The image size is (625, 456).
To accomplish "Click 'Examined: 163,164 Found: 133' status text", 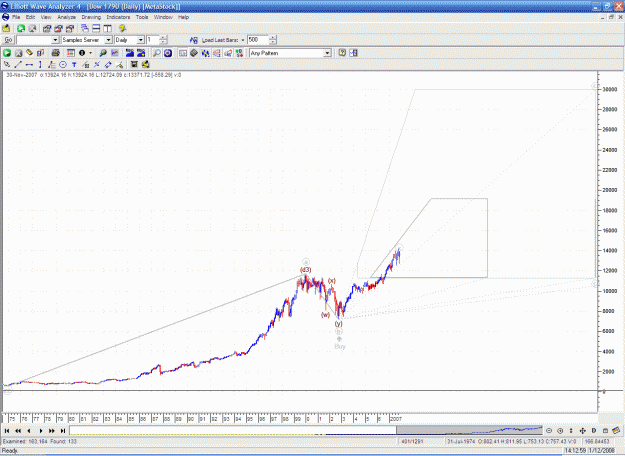I will point(39,442).
